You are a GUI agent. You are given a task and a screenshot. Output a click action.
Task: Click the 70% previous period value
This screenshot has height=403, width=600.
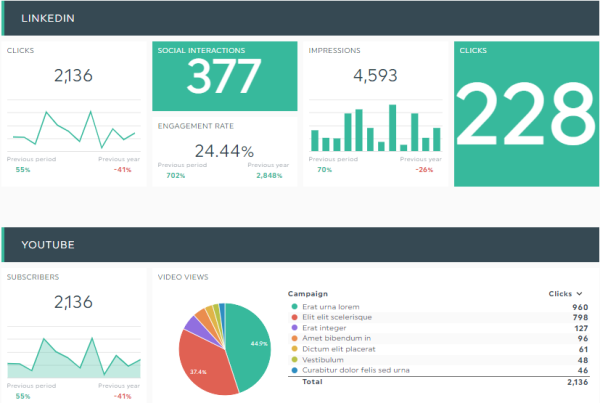pyautogui.click(x=324, y=170)
